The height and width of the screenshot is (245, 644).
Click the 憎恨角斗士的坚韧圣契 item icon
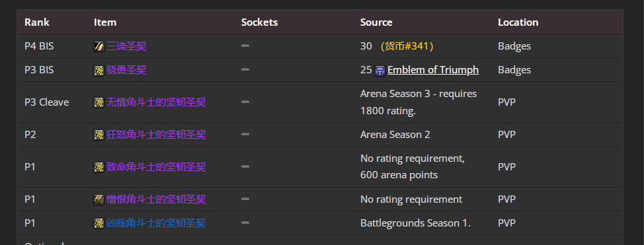pos(99,200)
